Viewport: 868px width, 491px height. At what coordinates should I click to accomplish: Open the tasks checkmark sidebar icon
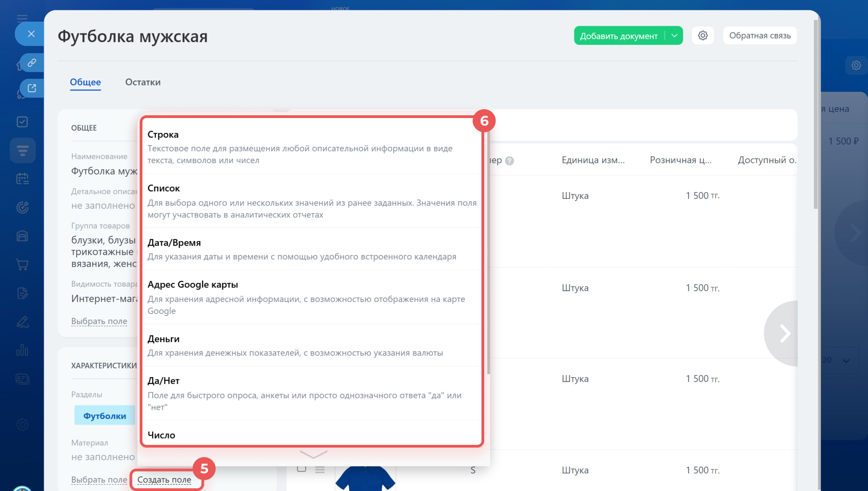click(22, 122)
